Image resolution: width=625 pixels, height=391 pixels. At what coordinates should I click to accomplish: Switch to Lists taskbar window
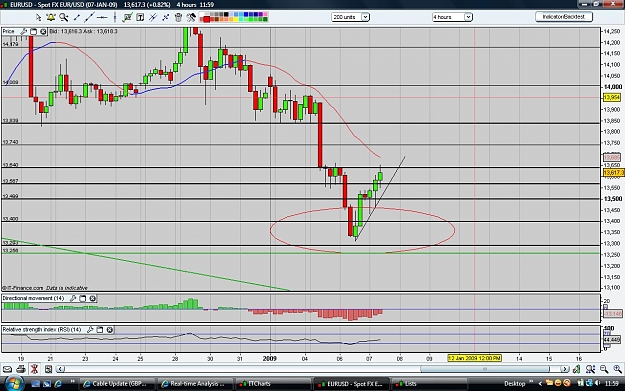pyautogui.click(x=430, y=384)
